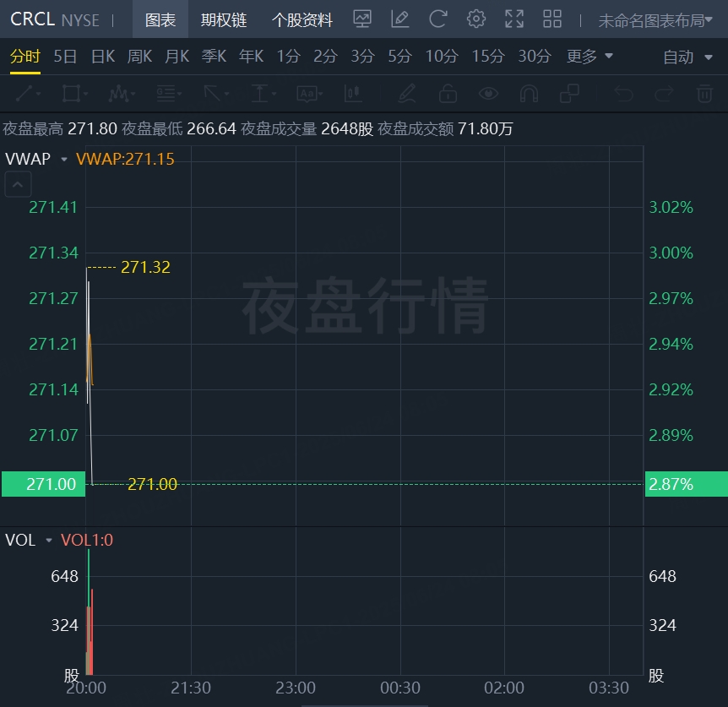The width and height of the screenshot is (728, 707).
Task: Select the trend line drawing tool
Action: (28, 94)
